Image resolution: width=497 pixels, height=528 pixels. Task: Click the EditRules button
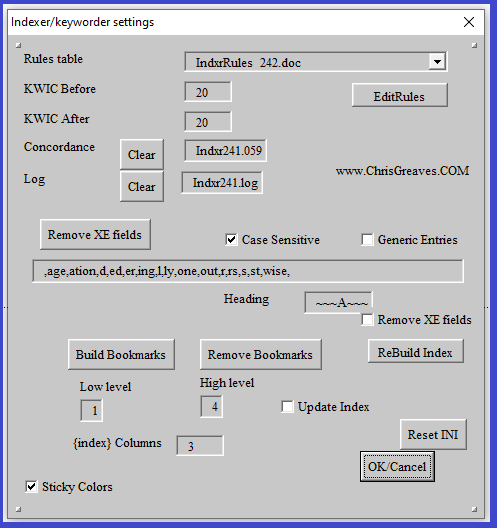coord(400,95)
